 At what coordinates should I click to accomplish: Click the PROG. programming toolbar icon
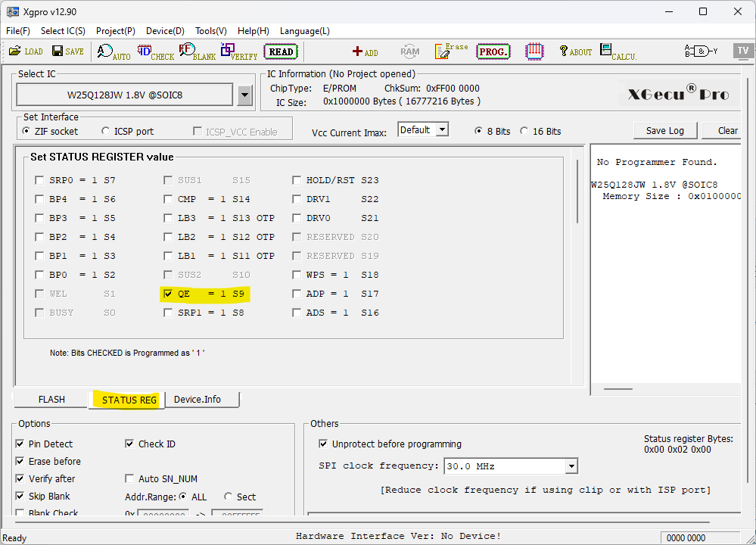(493, 51)
